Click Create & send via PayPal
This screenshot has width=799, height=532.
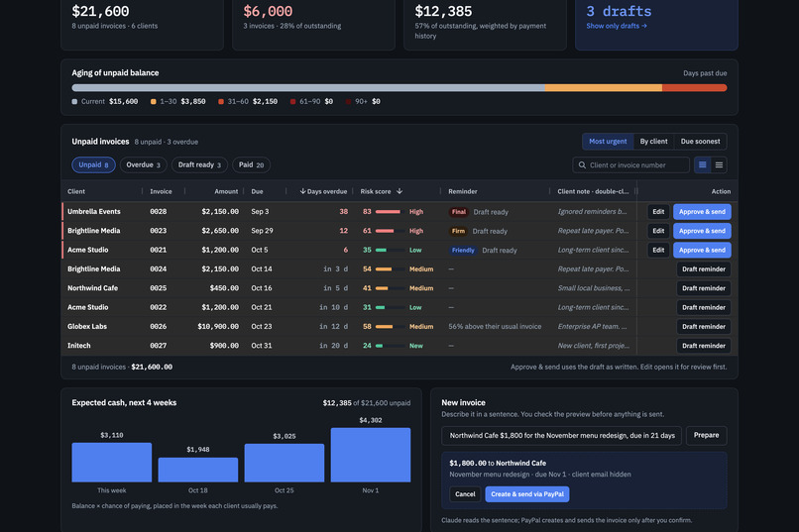pos(527,493)
